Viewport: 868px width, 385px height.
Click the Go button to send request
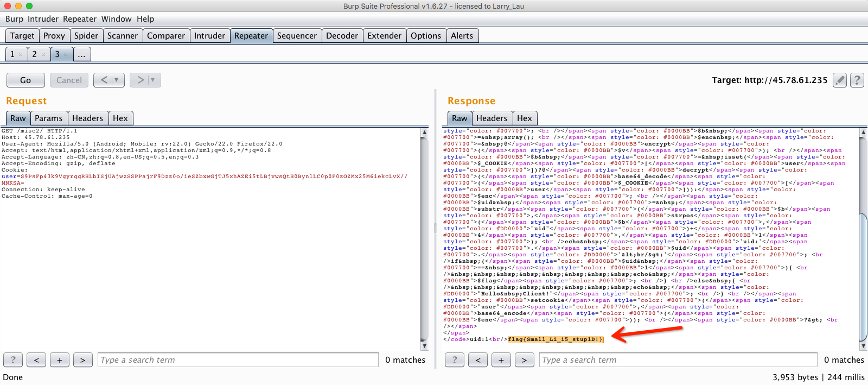[25, 80]
